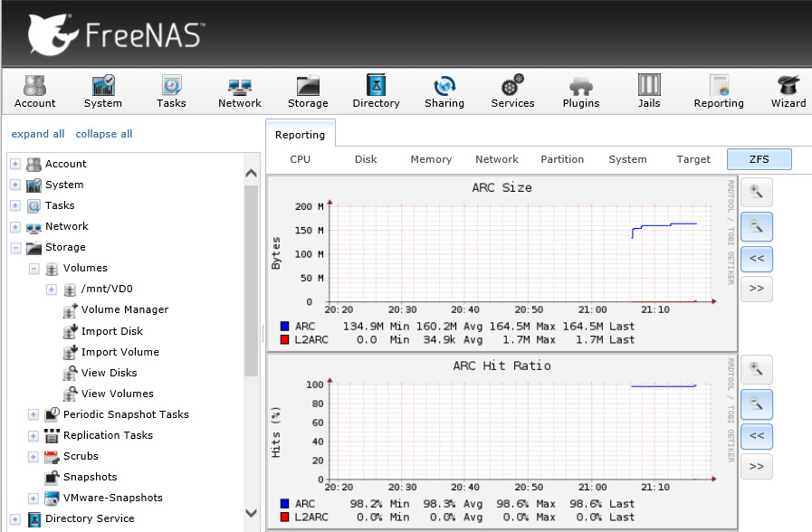
Task: Click Import Volume icon in tree
Action: click(x=70, y=352)
